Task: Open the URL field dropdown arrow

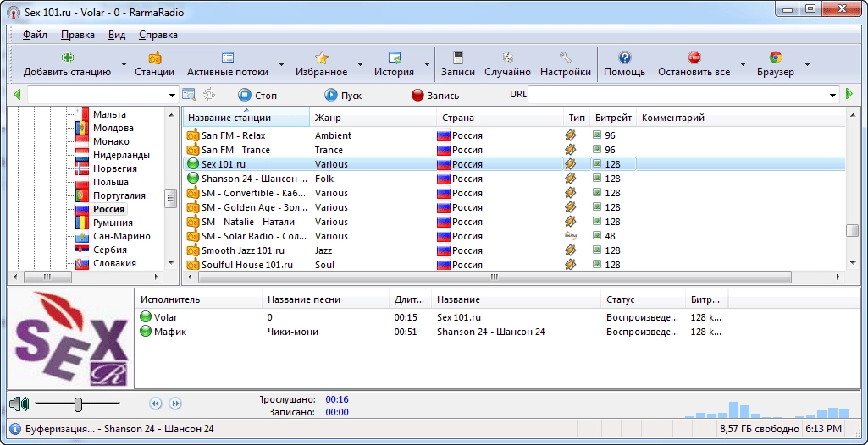Action: click(x=833, y=95)
